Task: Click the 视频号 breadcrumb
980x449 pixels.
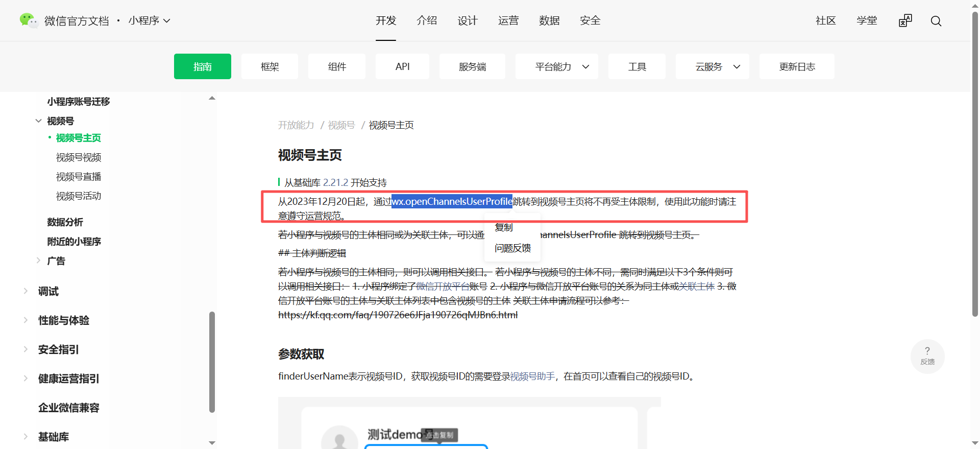Action: (341, 125)
